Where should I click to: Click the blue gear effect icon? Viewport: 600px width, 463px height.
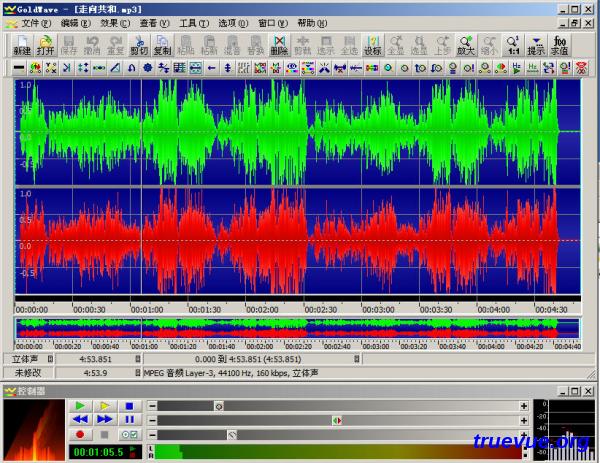point(147,68)
